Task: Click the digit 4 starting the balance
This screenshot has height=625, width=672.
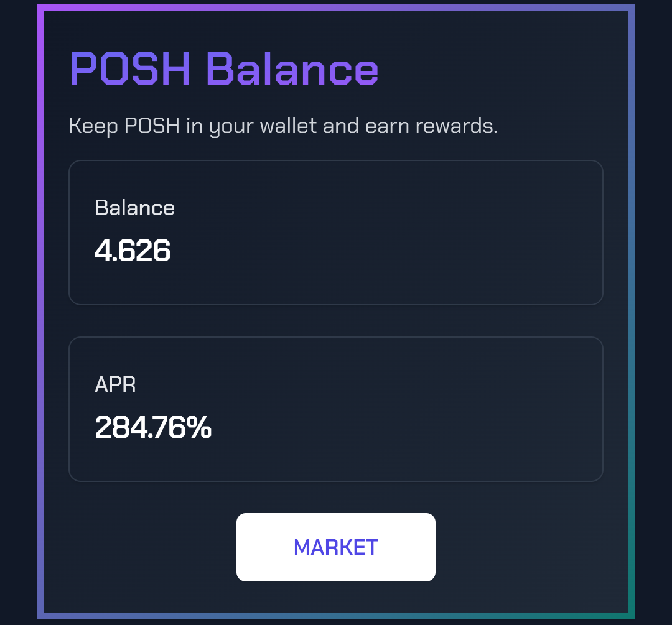Action: (x=103, y=251)
